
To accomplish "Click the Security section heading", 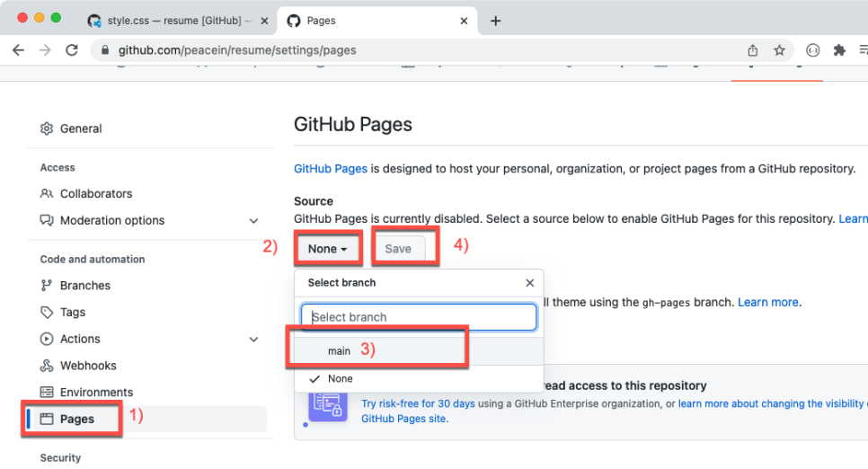I will point(60,458).
